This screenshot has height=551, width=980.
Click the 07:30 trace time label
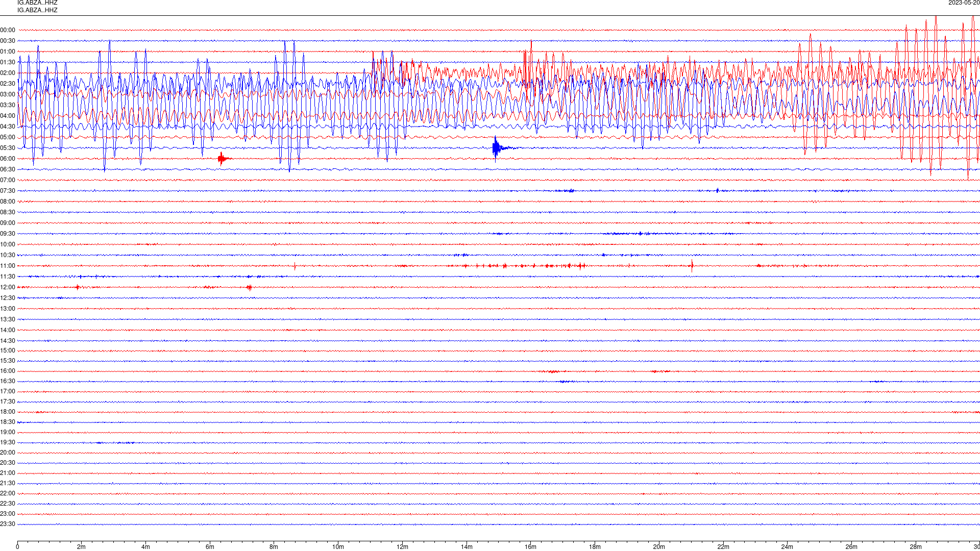[x=8, y=191]
